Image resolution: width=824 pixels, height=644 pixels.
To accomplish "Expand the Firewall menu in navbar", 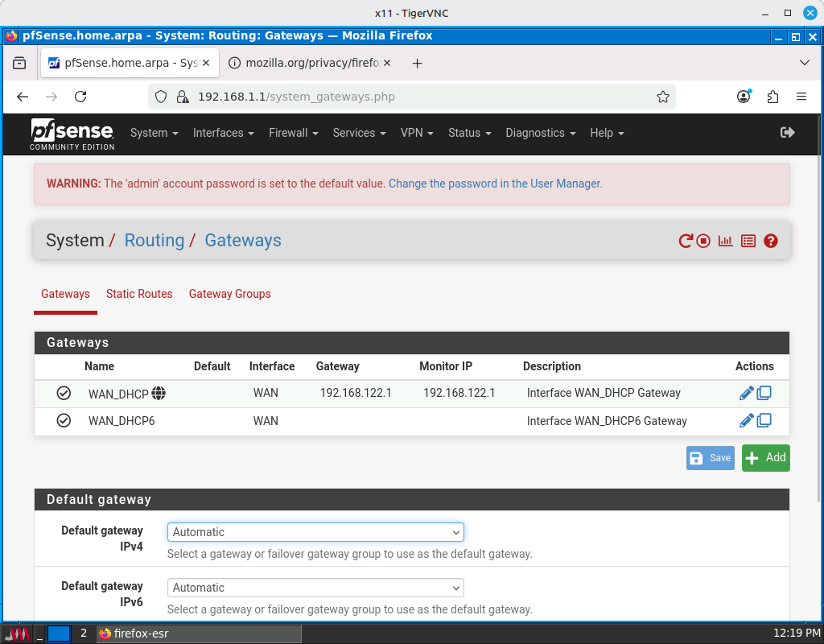I will [x=293, y=133].
